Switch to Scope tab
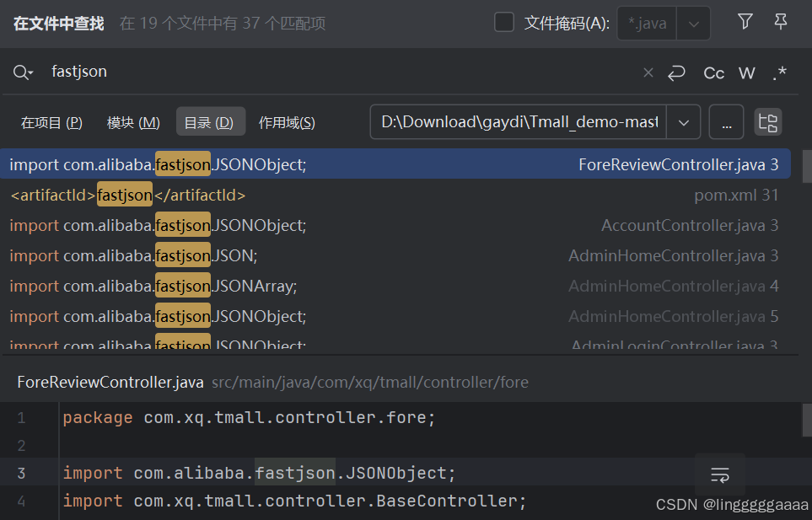 point(287,123)
